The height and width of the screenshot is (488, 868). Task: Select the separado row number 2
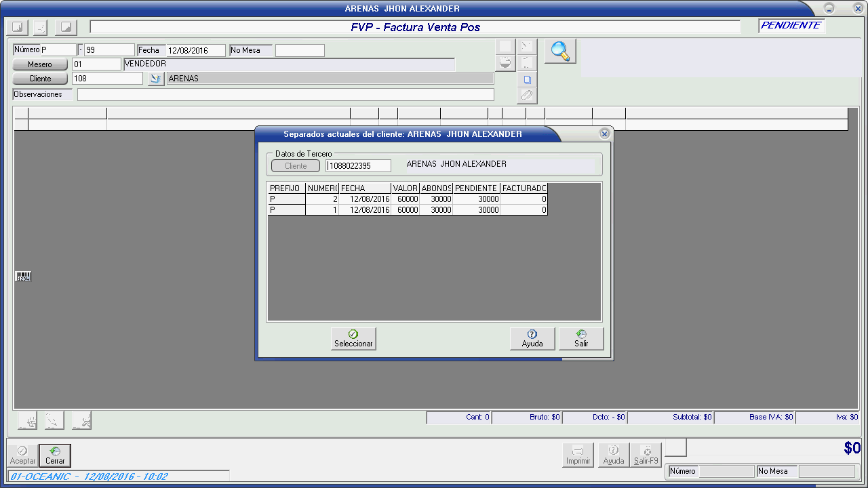[407, 199]
